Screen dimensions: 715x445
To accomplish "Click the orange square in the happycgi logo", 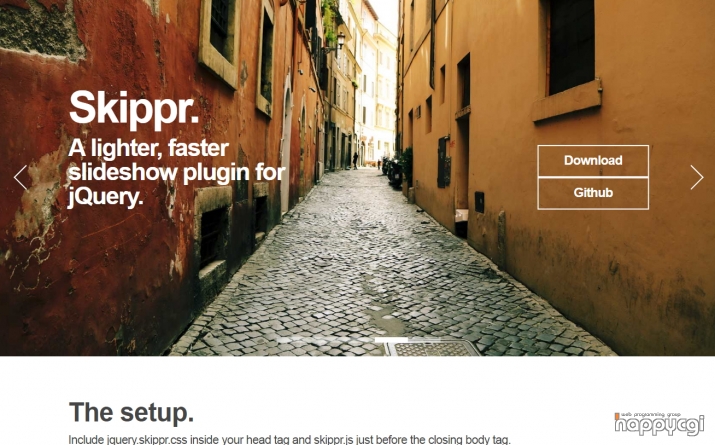I will [x=617, y=416].
